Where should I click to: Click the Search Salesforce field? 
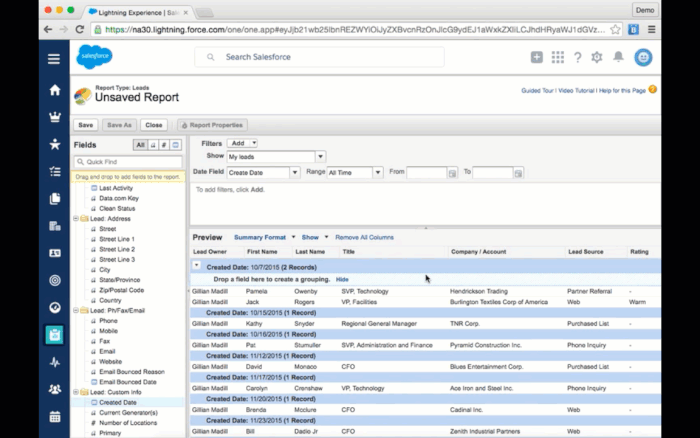[319, 57]
